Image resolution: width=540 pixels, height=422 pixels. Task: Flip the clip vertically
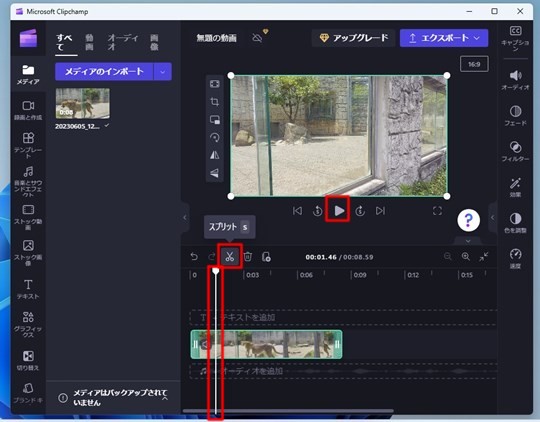[215, 173]
